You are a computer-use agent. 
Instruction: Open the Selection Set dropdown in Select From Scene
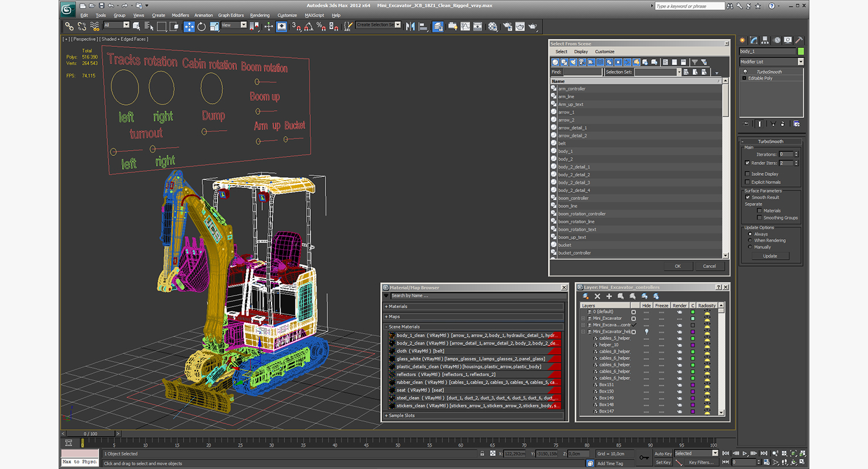(679, 72)
